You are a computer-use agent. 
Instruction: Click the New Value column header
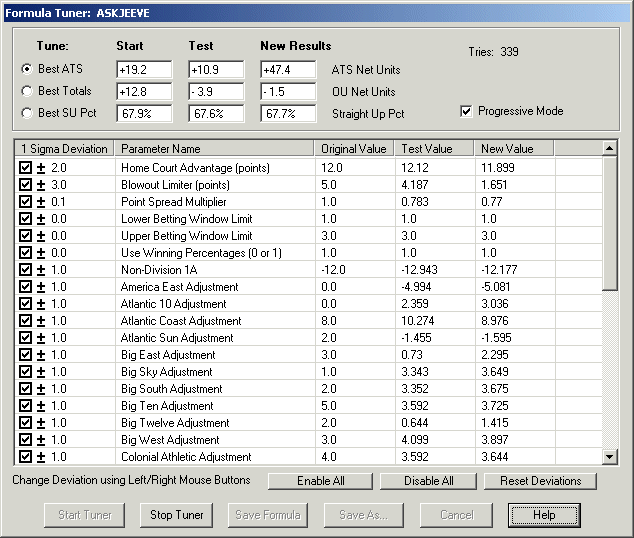(514, 149)
